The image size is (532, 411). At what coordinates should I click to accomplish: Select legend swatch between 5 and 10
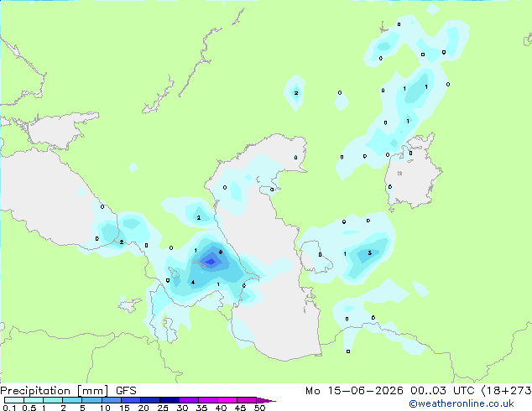click(x=91, y=400)
